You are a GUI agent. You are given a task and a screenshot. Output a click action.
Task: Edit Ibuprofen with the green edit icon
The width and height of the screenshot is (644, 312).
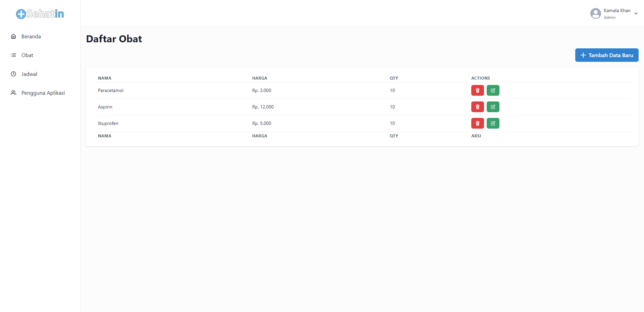493,123
